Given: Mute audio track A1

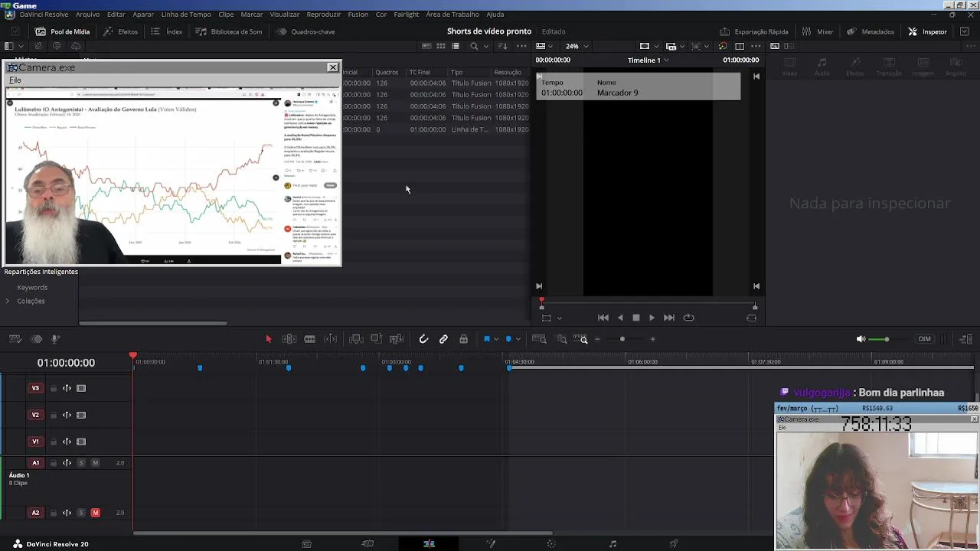Looking at the screenshot, I should (95, 463).
